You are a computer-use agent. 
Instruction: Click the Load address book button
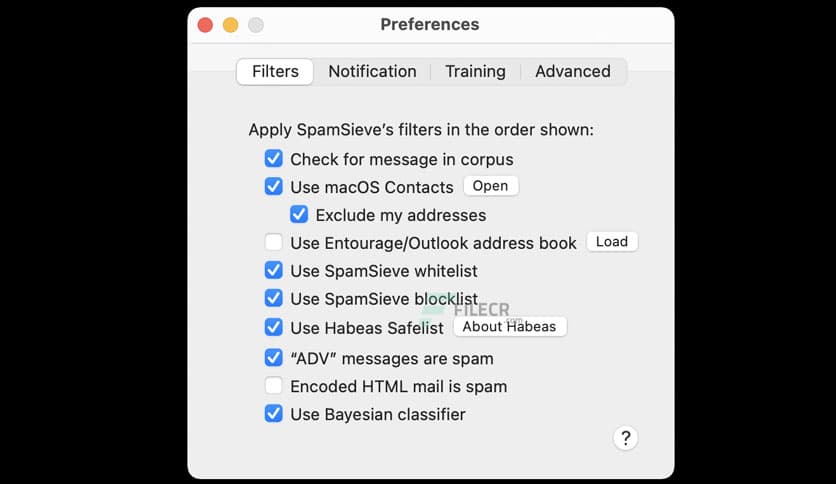pyautogui.click(x=611, y=242)
